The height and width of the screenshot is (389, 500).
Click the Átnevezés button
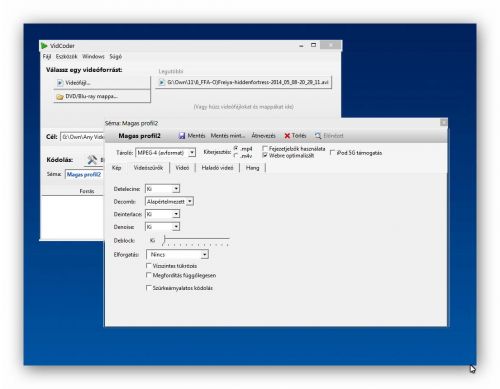click(x=263, y=136)
